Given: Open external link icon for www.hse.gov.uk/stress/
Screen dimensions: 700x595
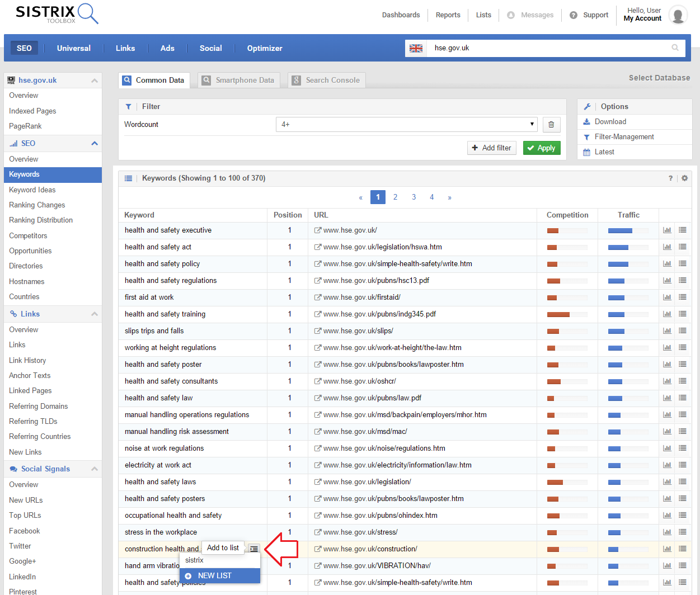Looking at the screenshot, I should [318, 532].
